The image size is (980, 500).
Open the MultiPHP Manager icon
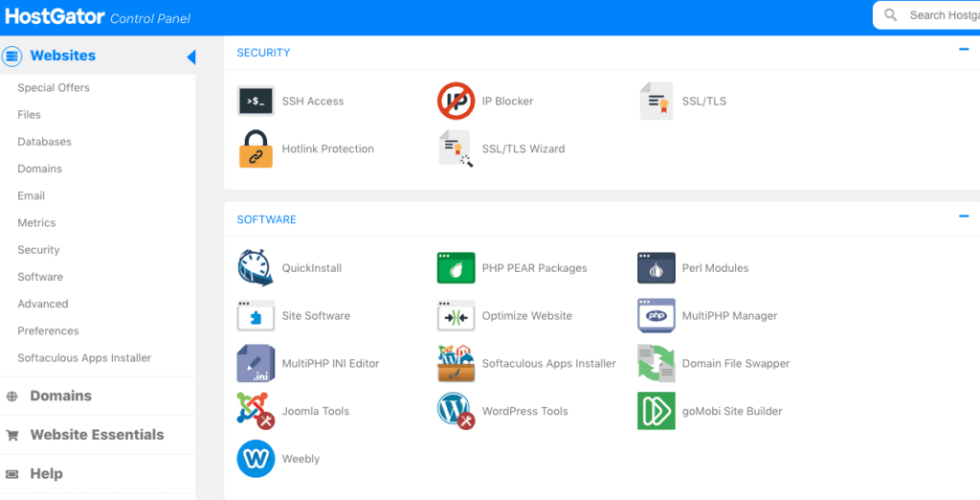click(x=657, y=315)
